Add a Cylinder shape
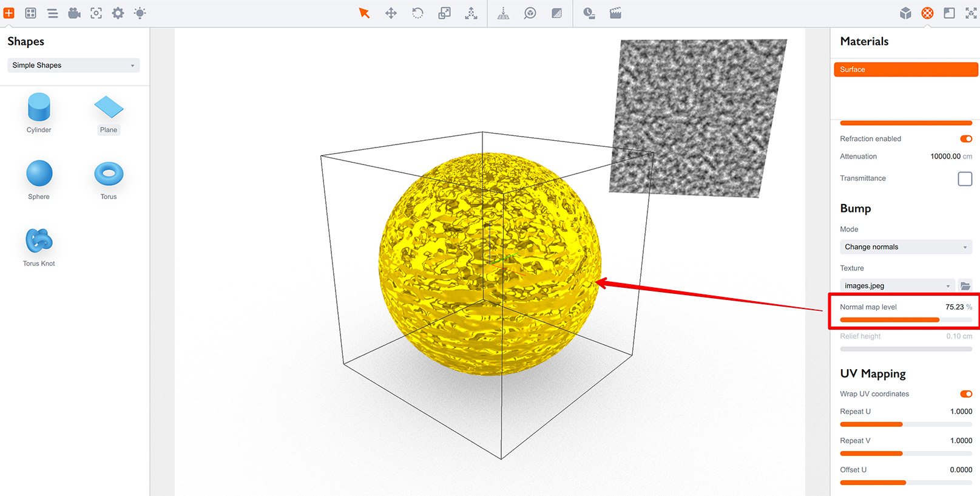Image resolution: width=980 pixels, height=496 pixels. coord(39,114)
